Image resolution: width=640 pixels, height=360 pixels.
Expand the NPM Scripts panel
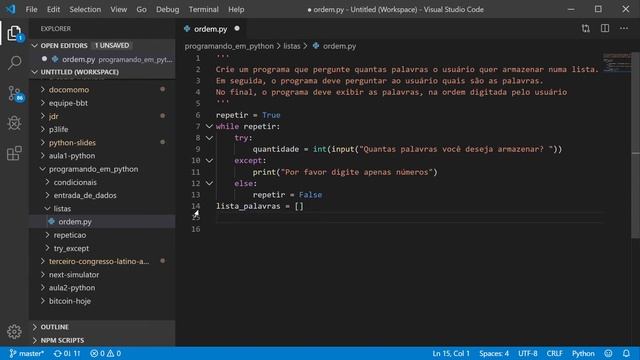pos(35,340)
